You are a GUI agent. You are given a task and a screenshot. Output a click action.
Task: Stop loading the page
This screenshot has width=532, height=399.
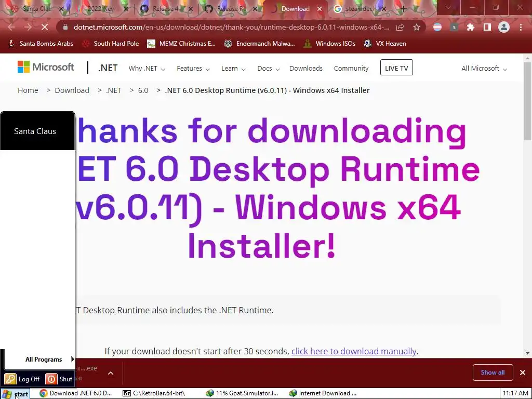[x=45, y=27]
